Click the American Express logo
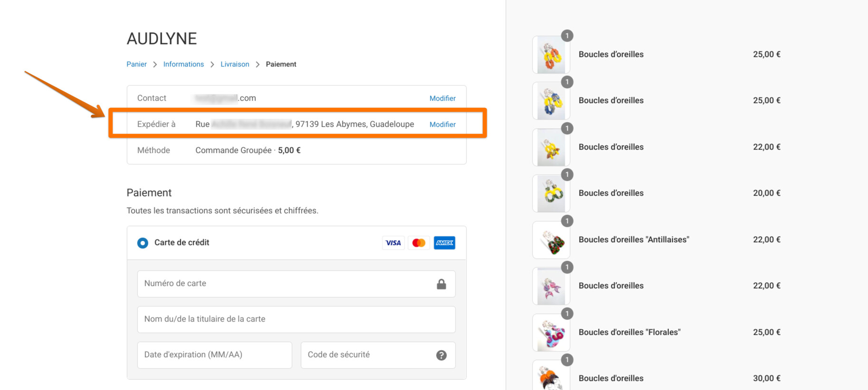This screenshot has height=390, width=868. click(444, 243)
